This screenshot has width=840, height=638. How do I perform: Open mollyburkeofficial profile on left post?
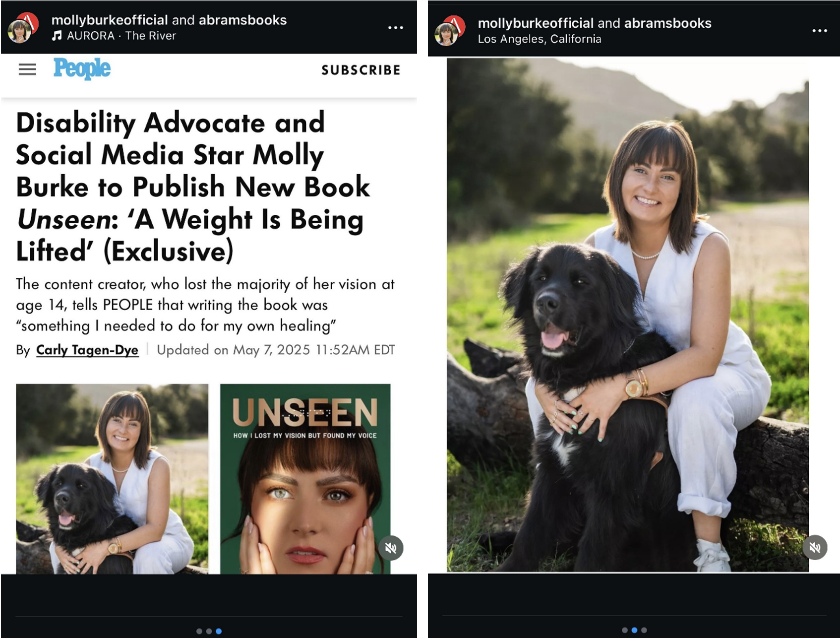point(110,20)
